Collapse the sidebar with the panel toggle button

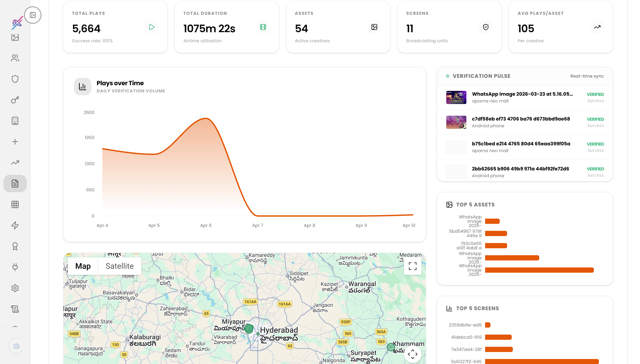tap(33, 15)
